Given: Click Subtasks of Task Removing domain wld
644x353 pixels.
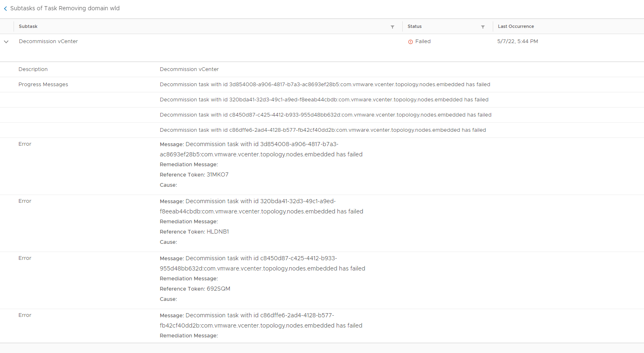Looking at the screenshot, I should [65, 8].
